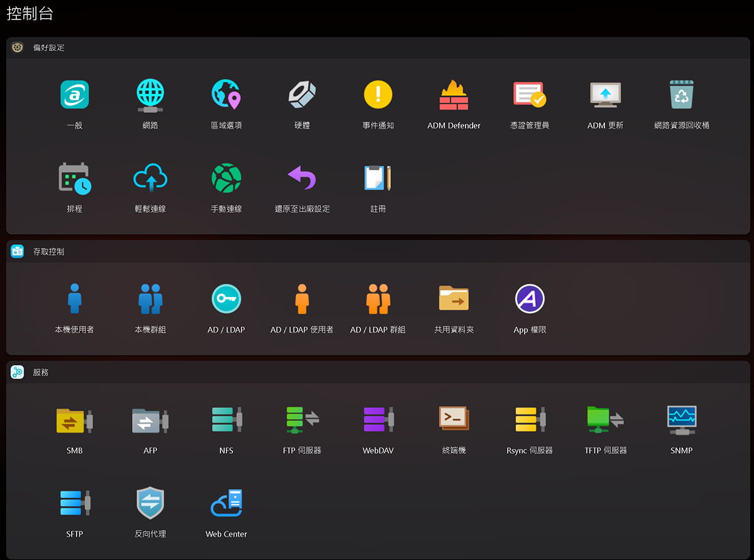This screenshot has height=560, width=754.
Task: Open the 事件通知 notification icon
Action: (378, 95)
